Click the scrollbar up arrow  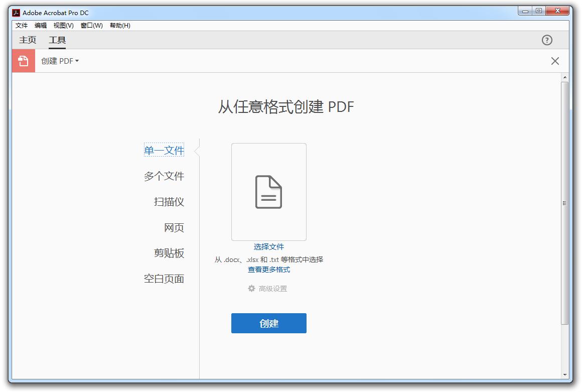point(565,77)
